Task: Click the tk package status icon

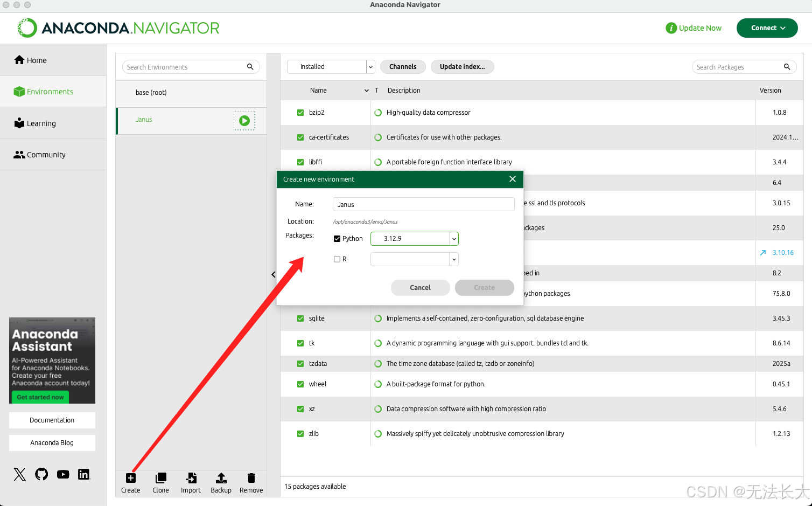Action: (378, 343)
